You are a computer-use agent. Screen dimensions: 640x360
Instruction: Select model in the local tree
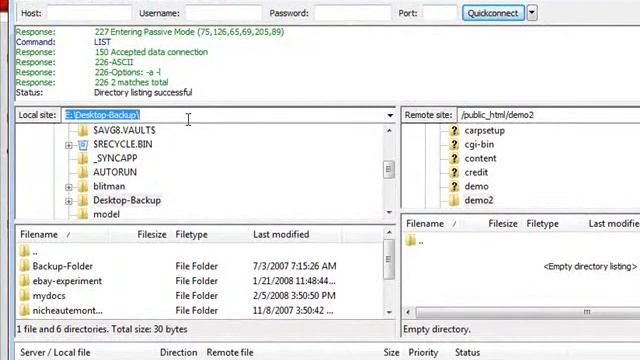(106, 214)
